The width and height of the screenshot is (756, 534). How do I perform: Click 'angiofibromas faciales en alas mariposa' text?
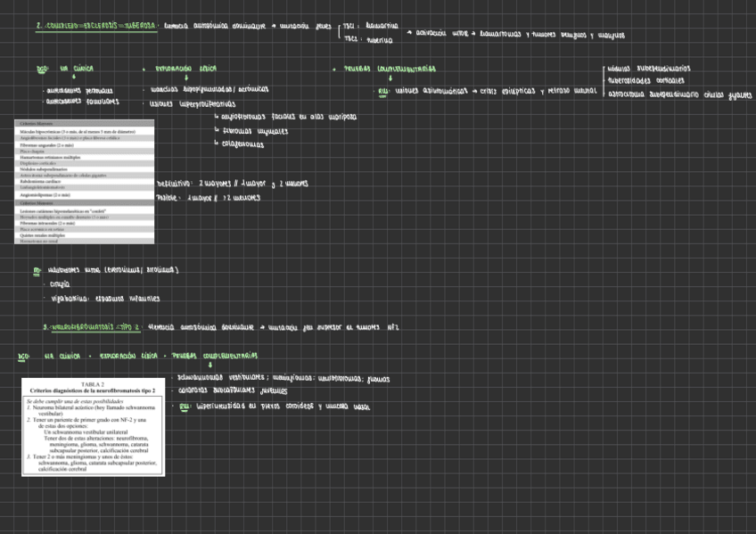(x=287, y=117)
